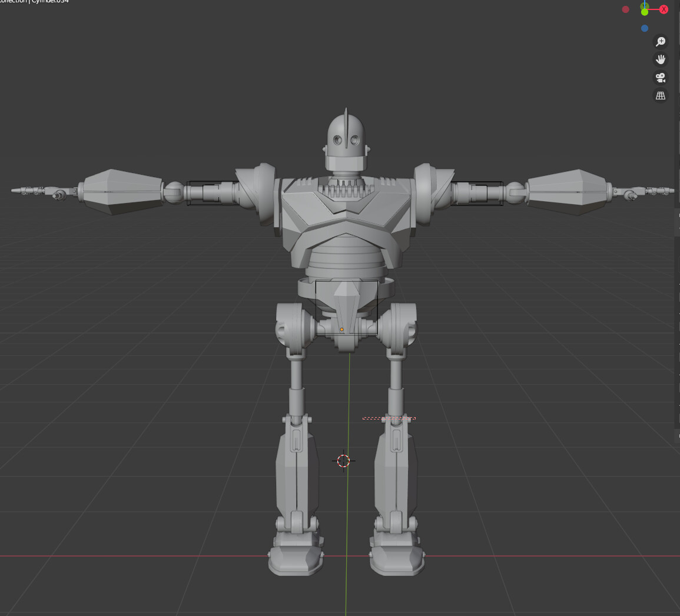Click the camera icon to enter camera view
The height and width of the screenshot is (616, 680).
click(661, 77)
